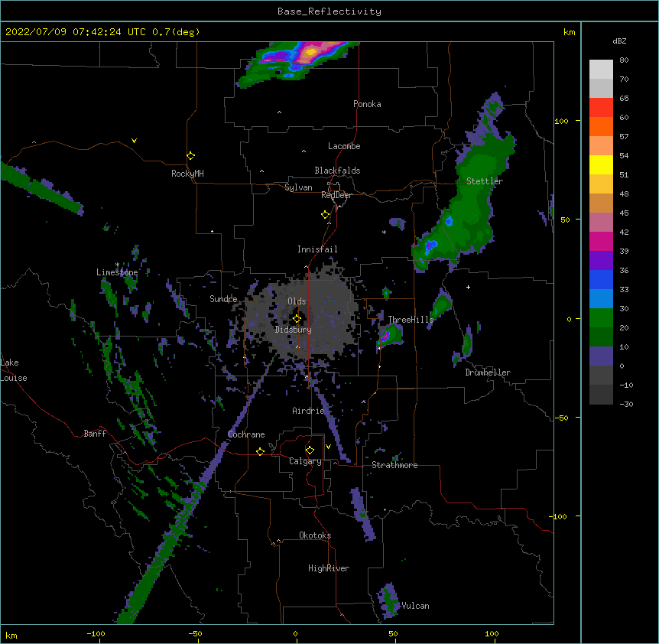
Task: Click the Lacombe city label
Action: 344,146
